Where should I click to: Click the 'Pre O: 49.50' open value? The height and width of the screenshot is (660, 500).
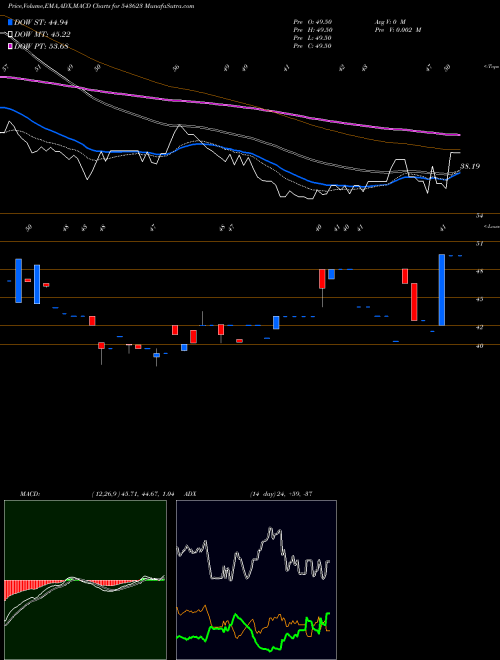coord(313,22)
